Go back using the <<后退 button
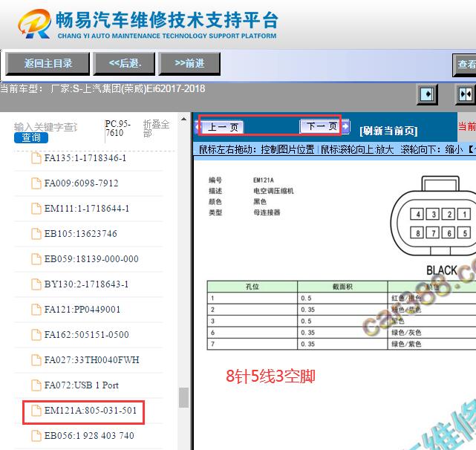 [x=124, y=64]
